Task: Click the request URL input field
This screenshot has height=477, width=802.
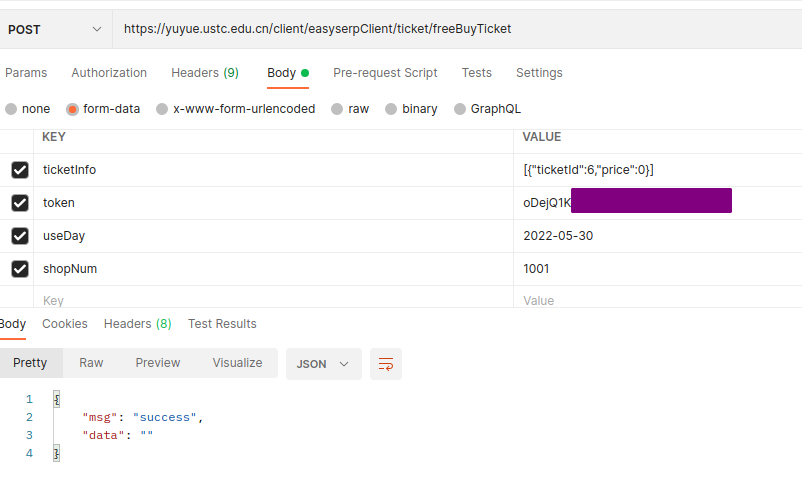Action: click(x=450, y=29)
